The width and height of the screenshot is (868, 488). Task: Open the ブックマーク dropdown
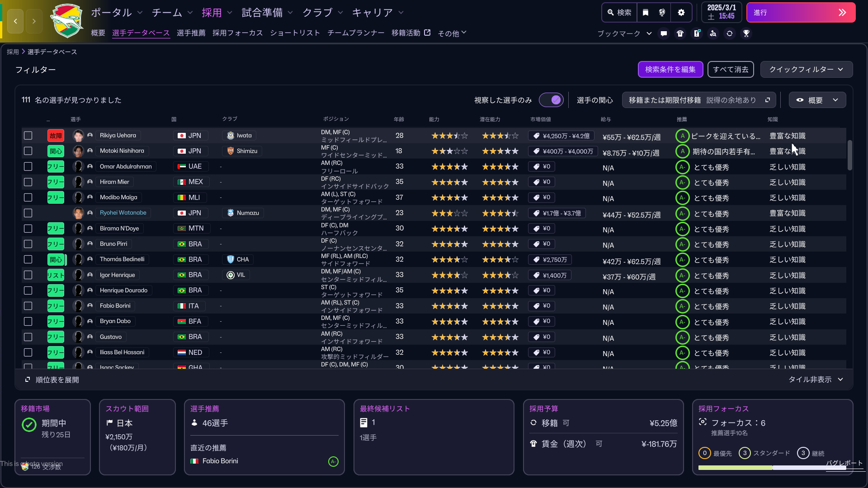coord(624,33)
